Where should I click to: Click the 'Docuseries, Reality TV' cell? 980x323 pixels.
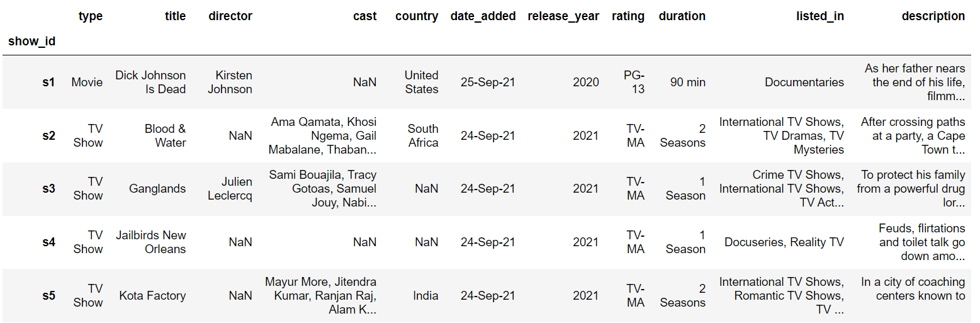(x=784, y=242)
